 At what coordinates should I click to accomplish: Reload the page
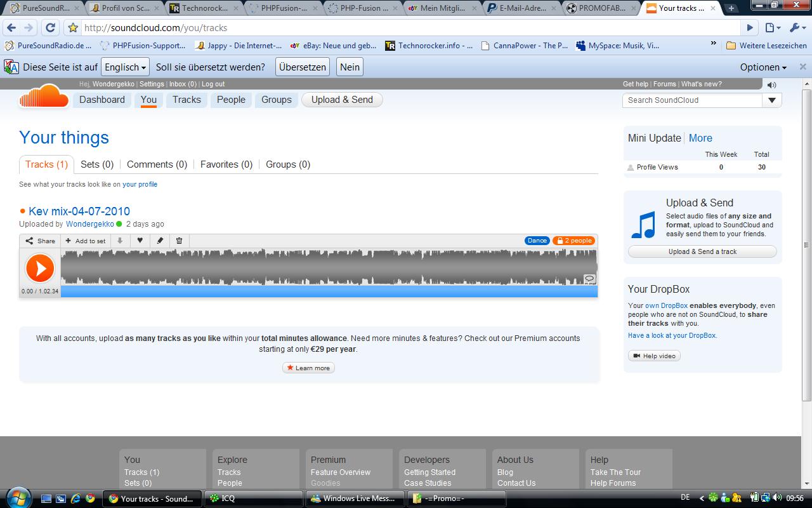(x=50, y=28)
